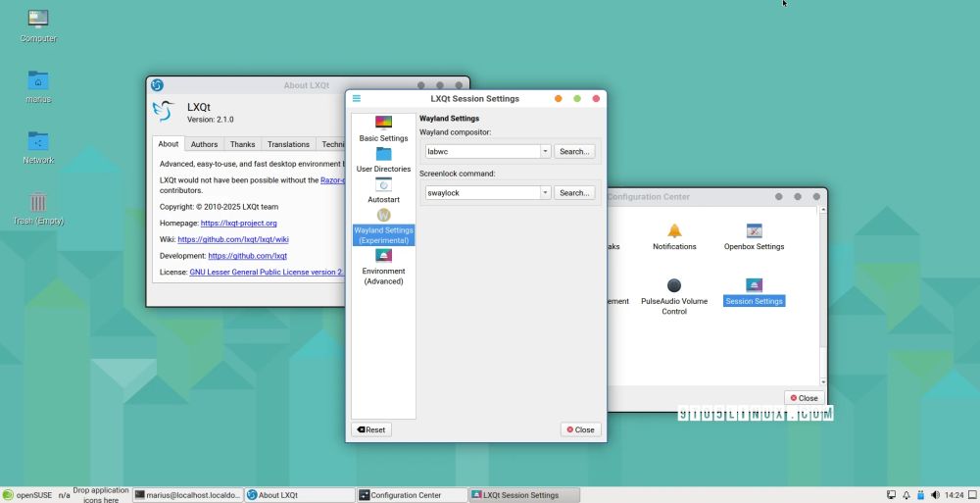This screenshot has width=980, height=503.
Task: Click Search button next to Screenlock command
Action: click(x=574, y=193)
